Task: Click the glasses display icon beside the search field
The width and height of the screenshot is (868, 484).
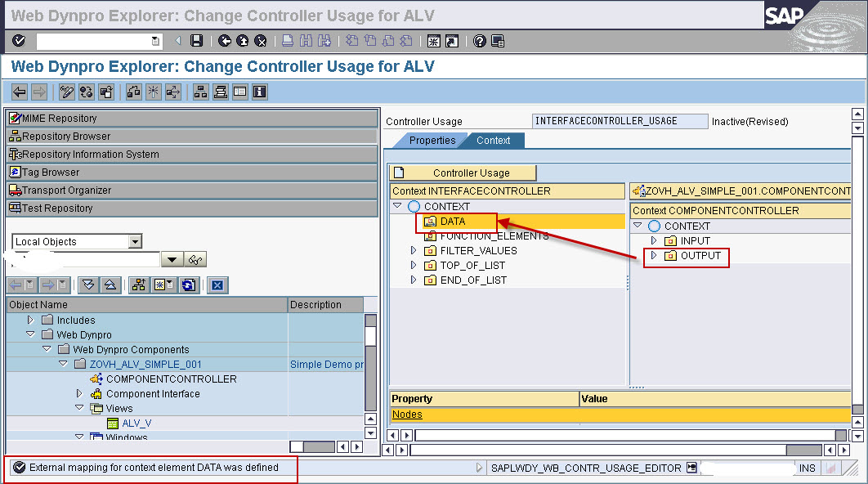Action: tap(194, 259)
